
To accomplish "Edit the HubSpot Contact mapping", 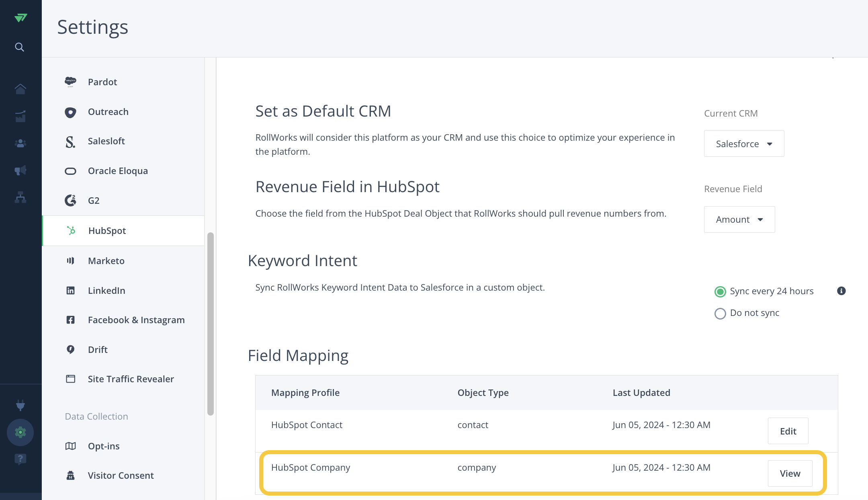I will point(788,431).
